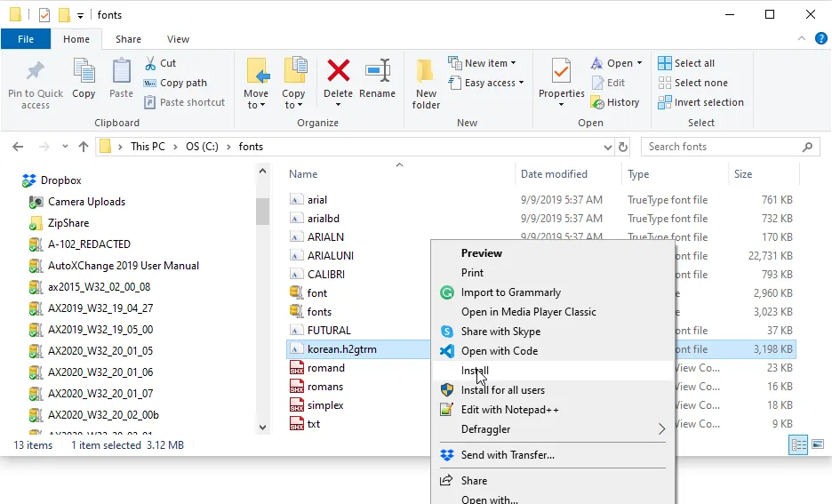Viewport: 832px width, 504px height.
Task: Click Invert selection
Action: tap(700, 102)
